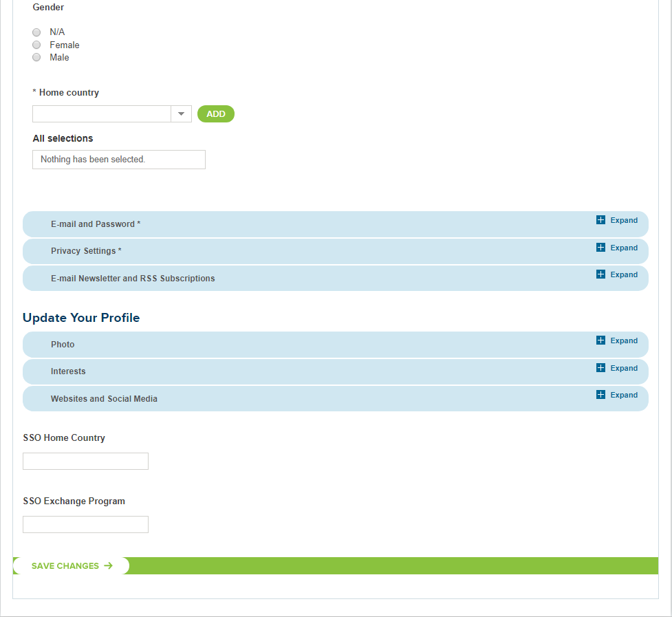The width and height of the screenshot is (672, 617).
Task: Open the Home country dropdown arrow
Action: (182, 114)
